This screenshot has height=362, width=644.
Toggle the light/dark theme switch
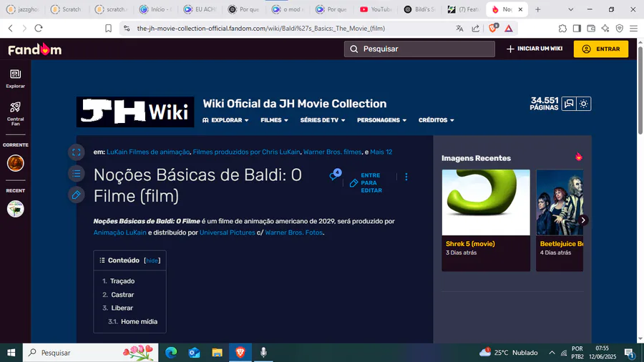coord(584,104)
